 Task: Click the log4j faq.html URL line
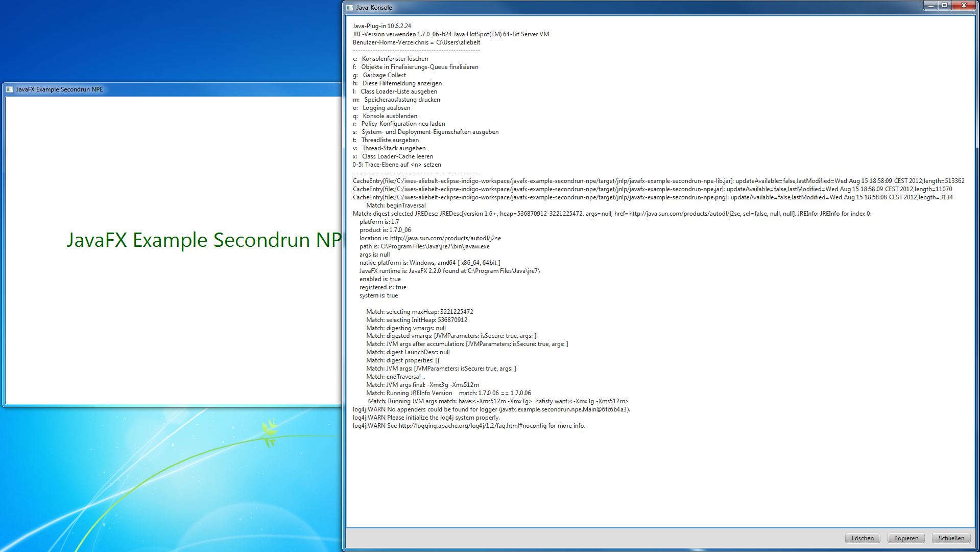(469, 426)
